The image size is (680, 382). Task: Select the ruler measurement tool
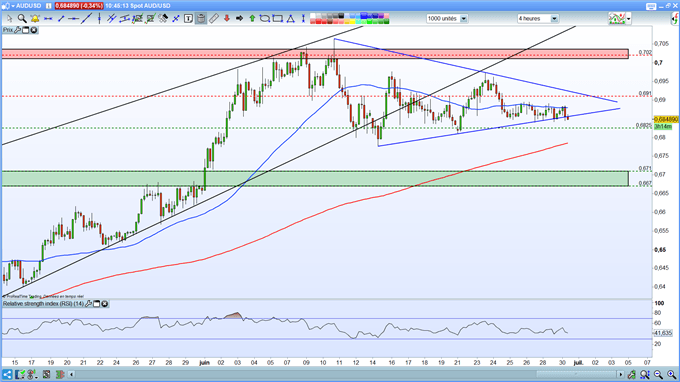tap(213, 19)
